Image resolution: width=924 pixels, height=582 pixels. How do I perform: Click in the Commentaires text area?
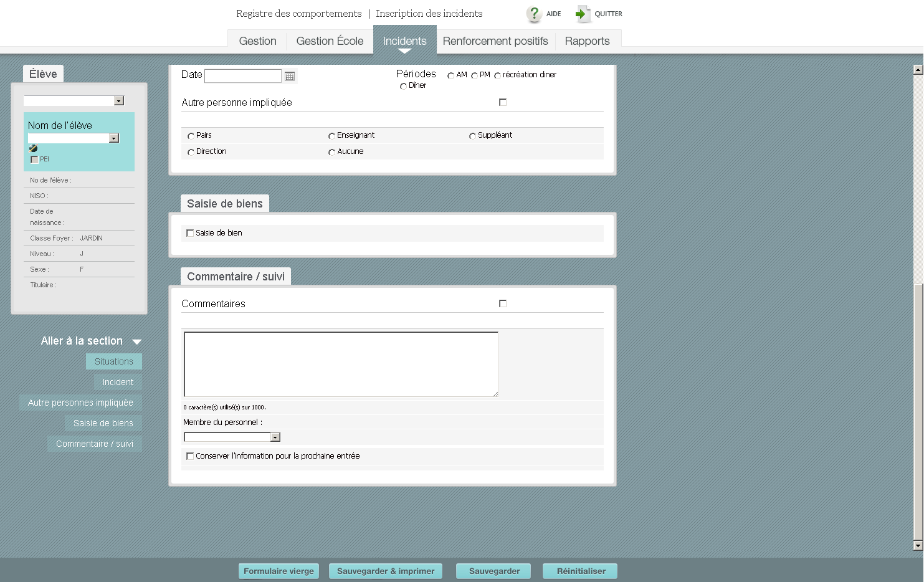pos(341,365)
